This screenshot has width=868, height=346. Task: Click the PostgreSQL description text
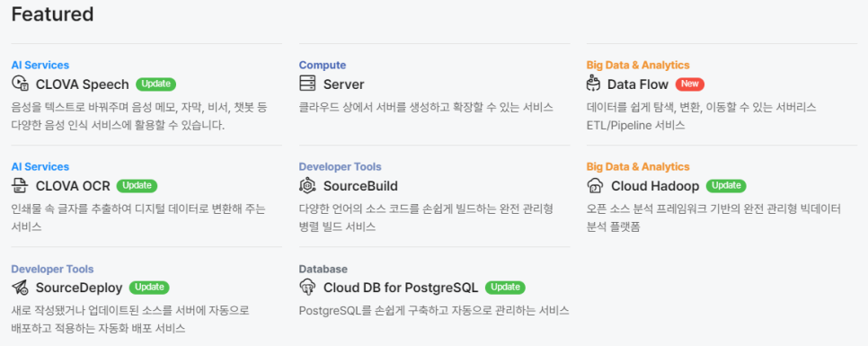[434, 311]
